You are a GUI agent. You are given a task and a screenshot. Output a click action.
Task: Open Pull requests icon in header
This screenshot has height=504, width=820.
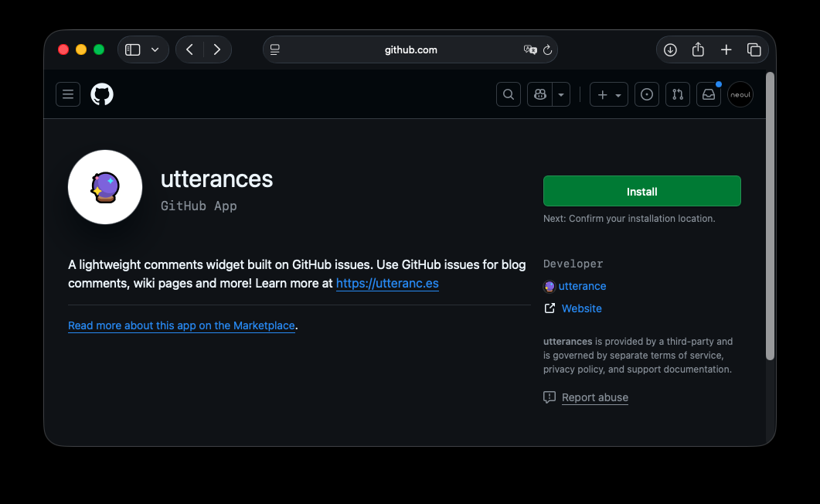point(678,94)
